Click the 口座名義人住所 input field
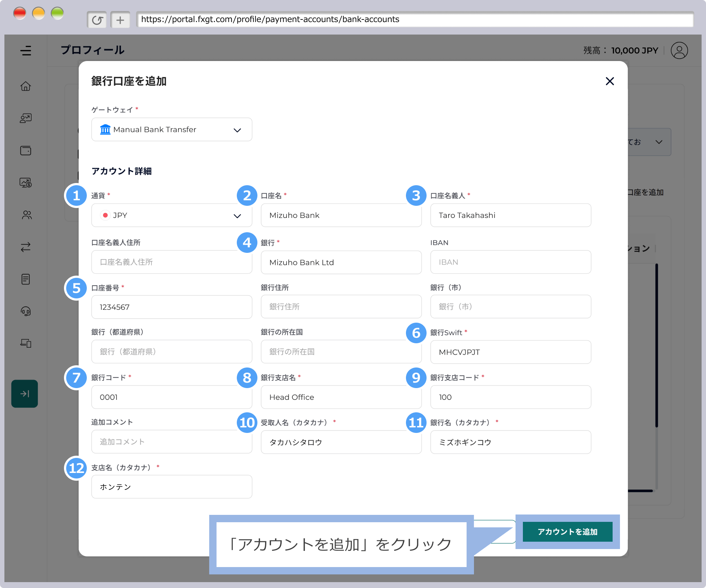This screenshot has width=706, height=588. (171, 262)
